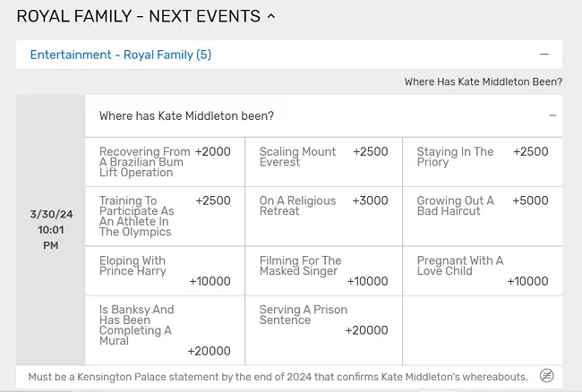The image size is (582, 392).
Task: Choose Eloping With Prince Harry +10000
Action: point(165,271)
